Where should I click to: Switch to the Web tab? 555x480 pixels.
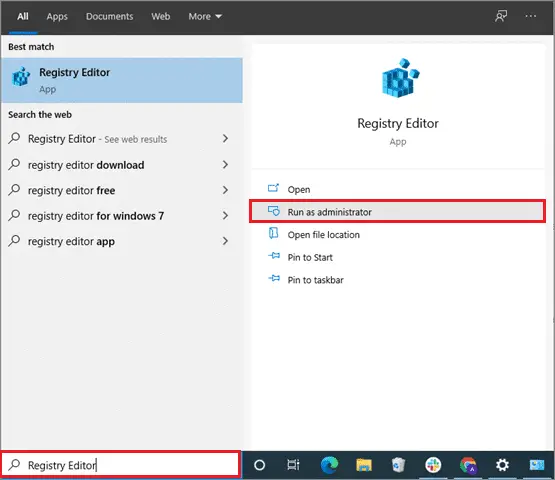coord(161,17)
